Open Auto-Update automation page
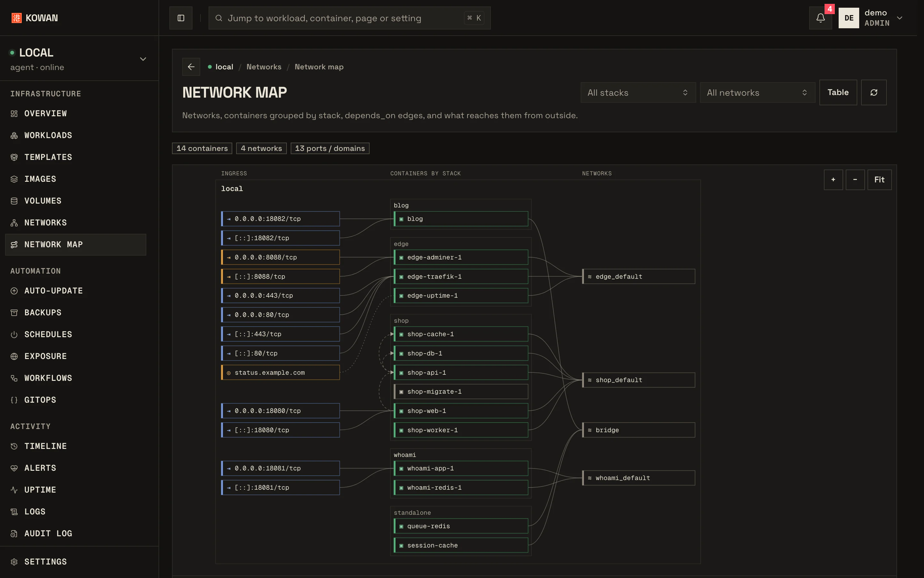 click(76, 291)
